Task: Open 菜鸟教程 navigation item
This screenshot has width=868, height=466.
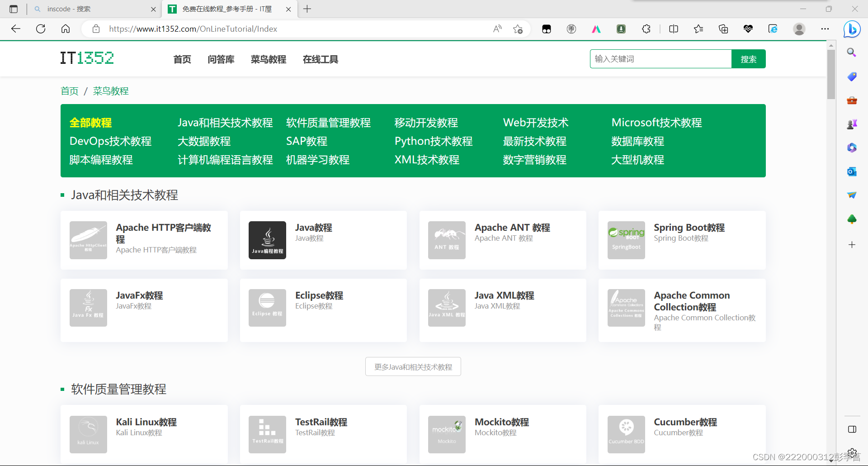Action: 269,59
